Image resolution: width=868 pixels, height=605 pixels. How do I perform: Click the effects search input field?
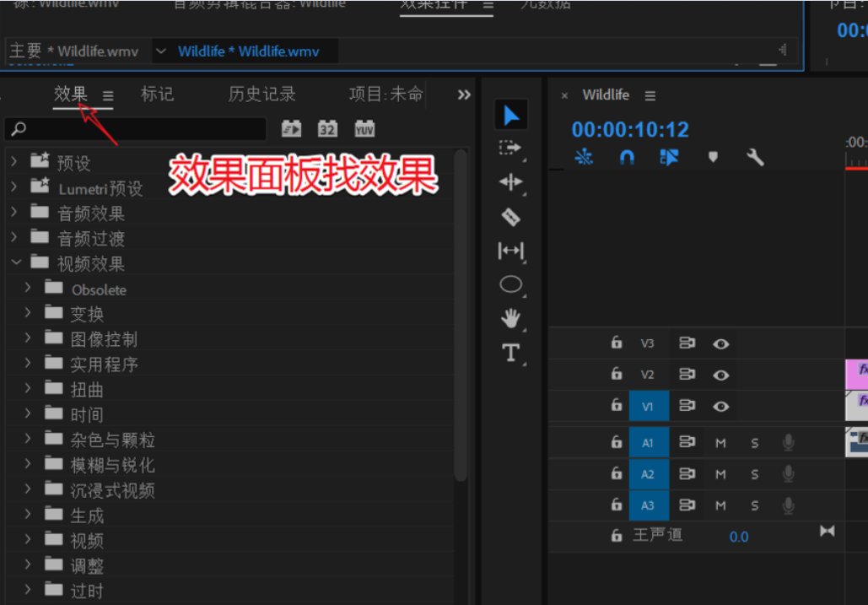coord(139,129)
